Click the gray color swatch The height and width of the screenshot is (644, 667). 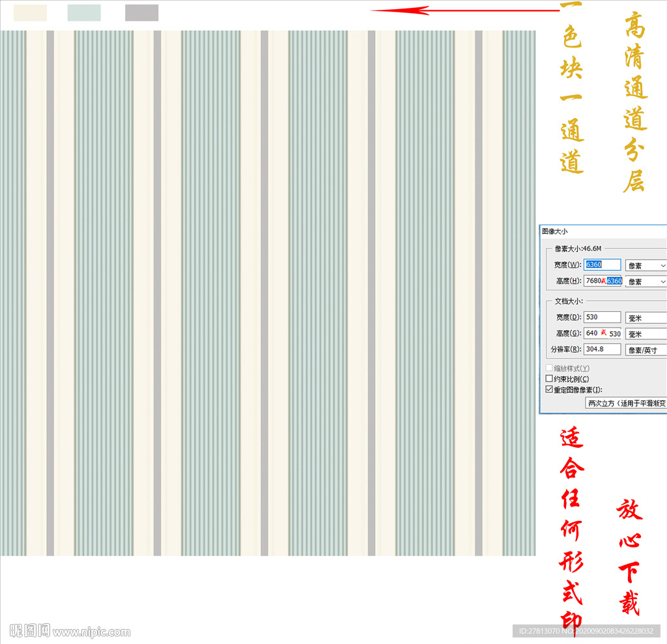point(141,13)
